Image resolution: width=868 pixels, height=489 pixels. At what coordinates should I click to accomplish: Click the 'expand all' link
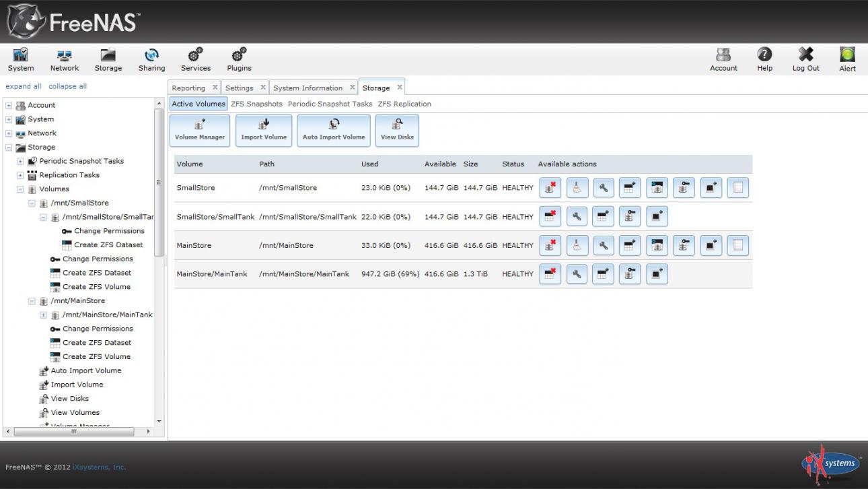point(24,86)
